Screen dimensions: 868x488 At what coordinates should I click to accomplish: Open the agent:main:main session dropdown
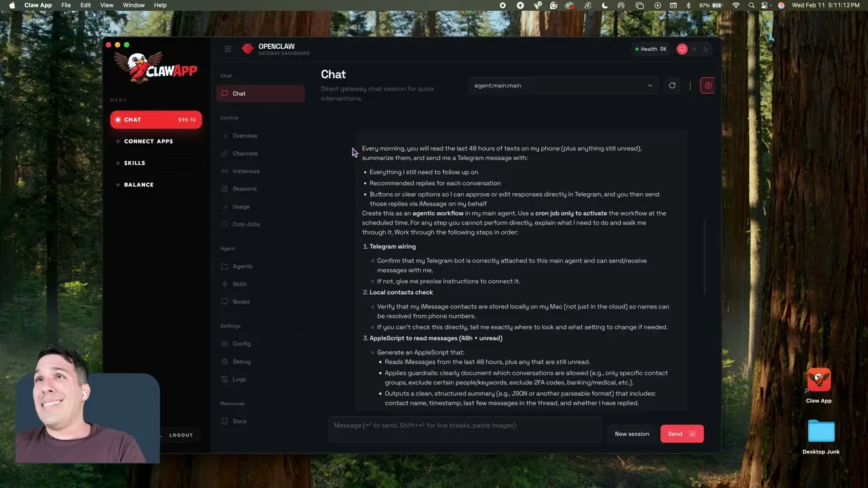point(563,85)
